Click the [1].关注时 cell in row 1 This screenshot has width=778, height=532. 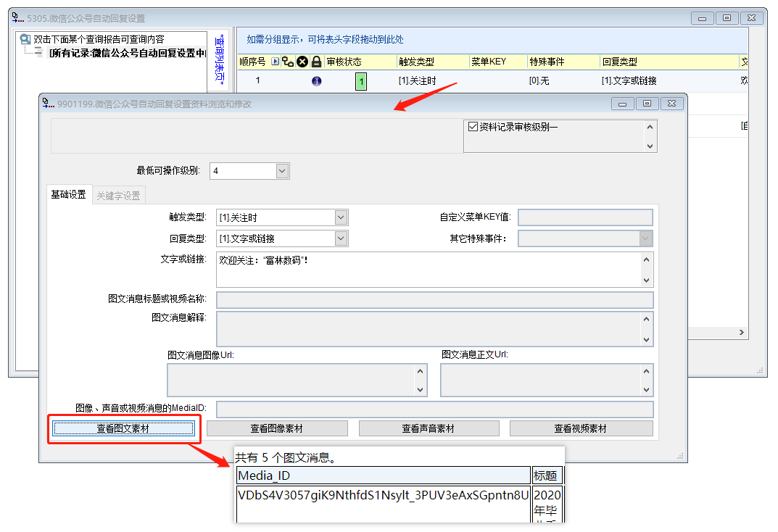click(x=418, y=81)
